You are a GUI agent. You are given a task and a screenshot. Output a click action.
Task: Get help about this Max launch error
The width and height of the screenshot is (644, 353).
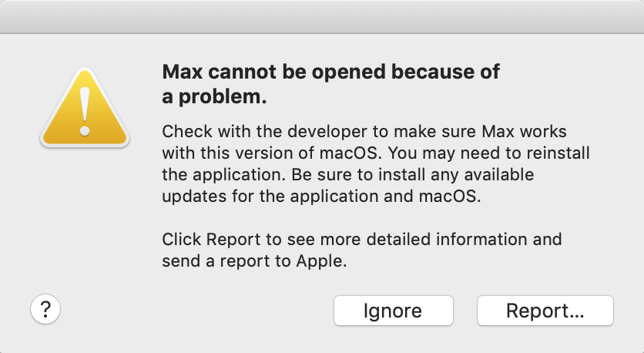(45, 309)
